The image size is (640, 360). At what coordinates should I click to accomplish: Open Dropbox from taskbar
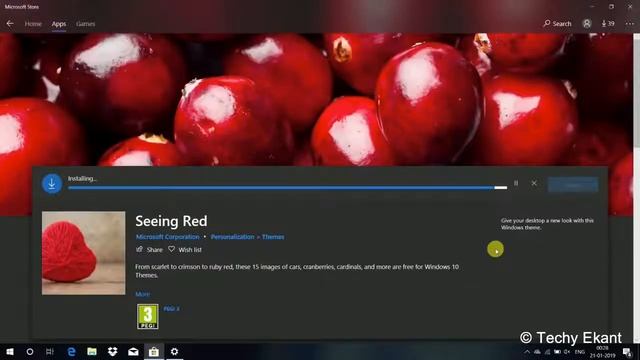click(113, 351)
